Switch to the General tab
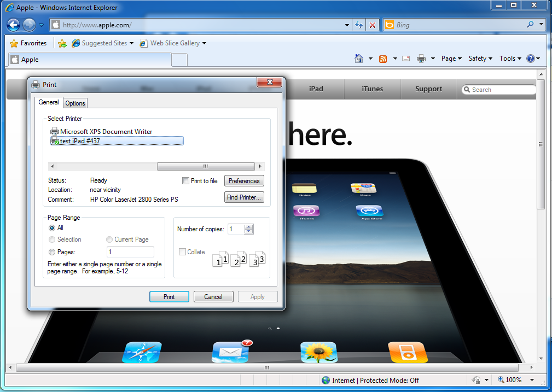Screen dimensions: 552x392 click(x=49, y=102)
